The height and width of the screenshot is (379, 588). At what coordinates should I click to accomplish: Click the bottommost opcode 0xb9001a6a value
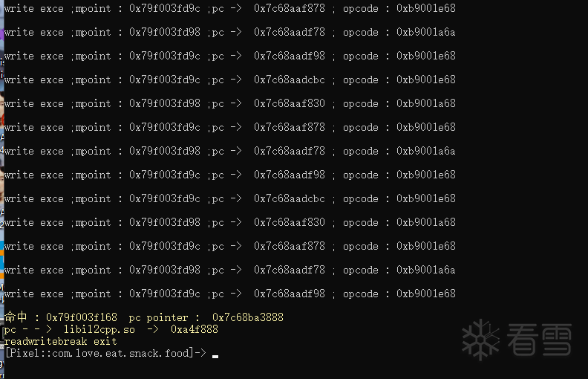coord(426,270)
